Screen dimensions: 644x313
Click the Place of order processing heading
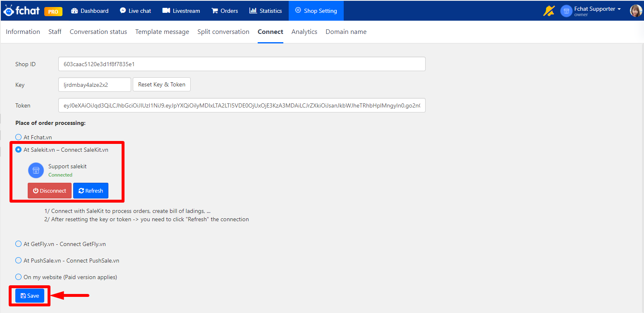[50, 123]
